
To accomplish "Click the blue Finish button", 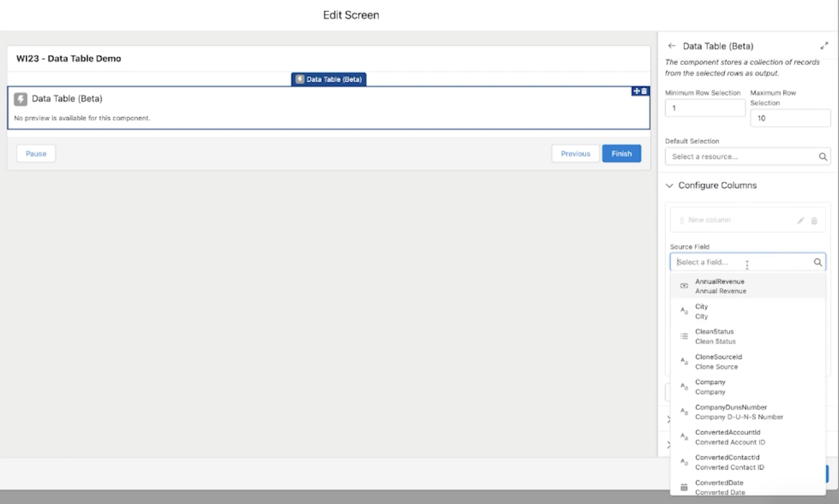I will (x=621, y=154).
